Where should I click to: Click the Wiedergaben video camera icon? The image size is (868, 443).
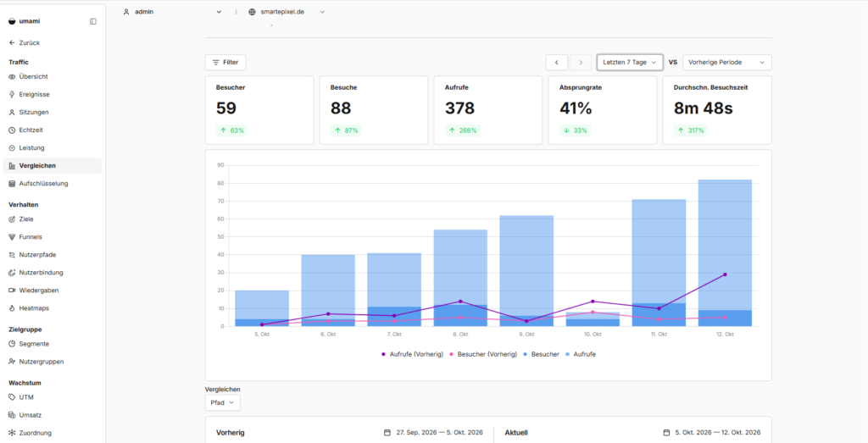pyautogui.click(x=12, y=291)
